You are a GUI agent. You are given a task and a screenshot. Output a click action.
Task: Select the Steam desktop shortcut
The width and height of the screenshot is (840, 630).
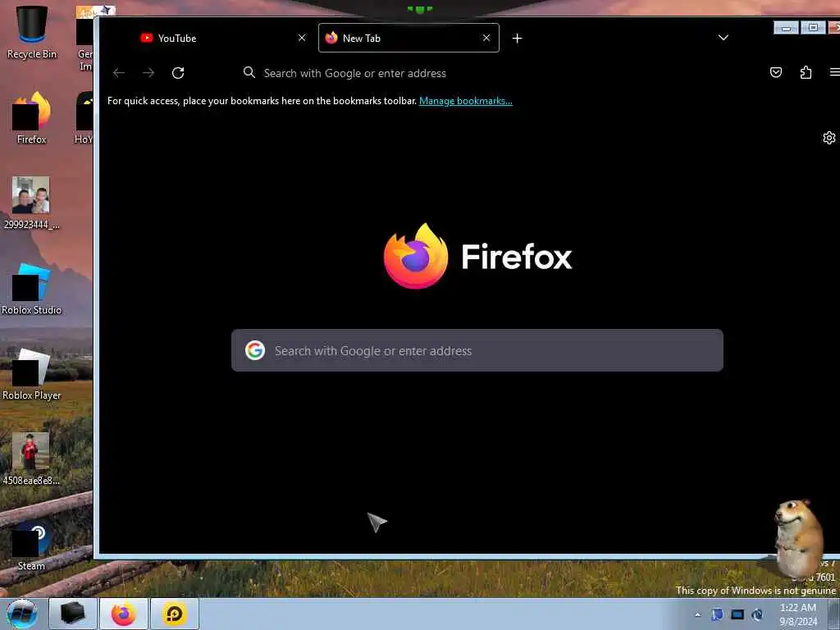click(32, 546)
